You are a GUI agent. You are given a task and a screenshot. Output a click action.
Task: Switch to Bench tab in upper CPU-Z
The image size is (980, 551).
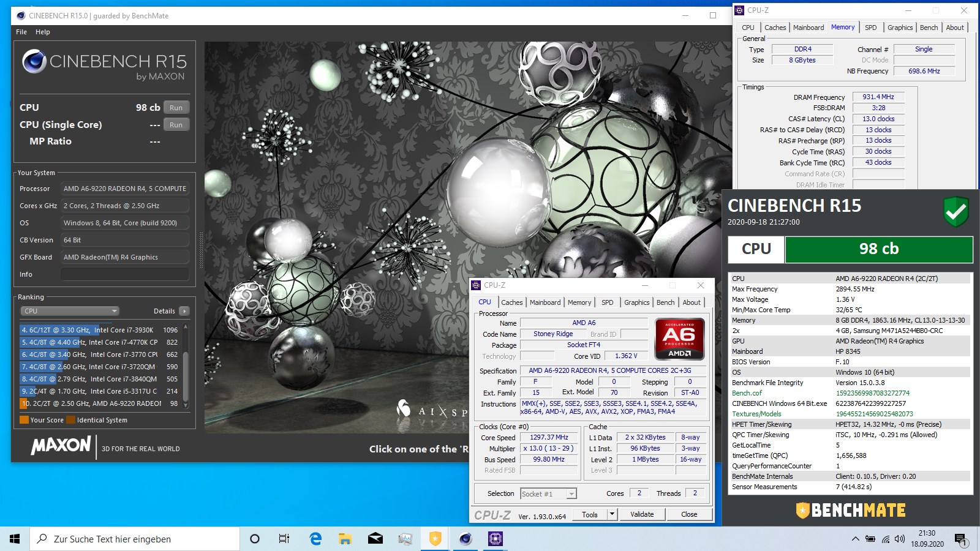929,28
